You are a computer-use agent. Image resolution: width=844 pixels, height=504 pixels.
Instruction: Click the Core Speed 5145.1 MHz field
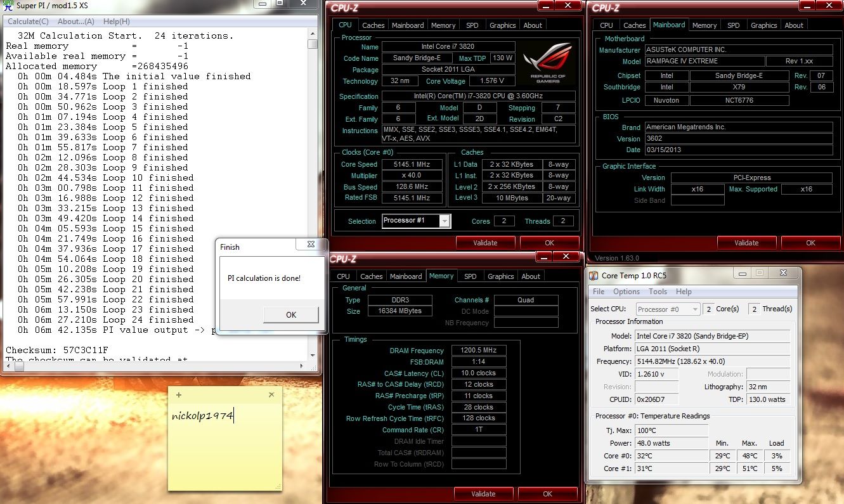(412, 164)
